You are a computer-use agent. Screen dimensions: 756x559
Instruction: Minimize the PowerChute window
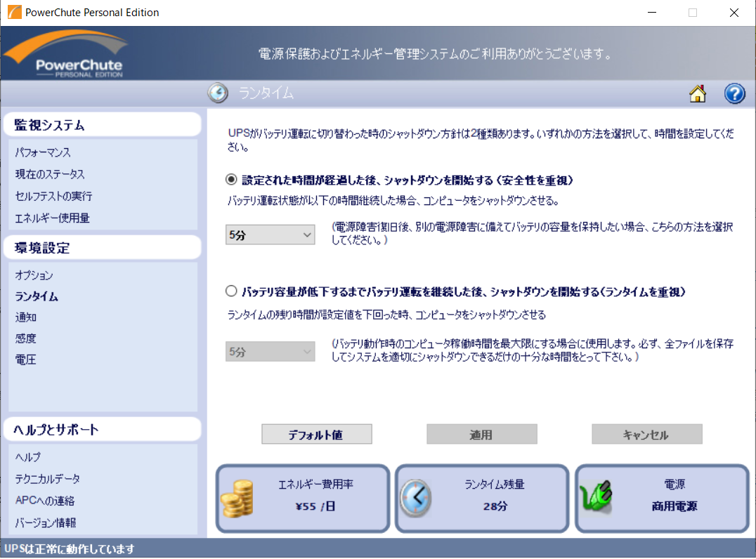click(x=652, y=13)
